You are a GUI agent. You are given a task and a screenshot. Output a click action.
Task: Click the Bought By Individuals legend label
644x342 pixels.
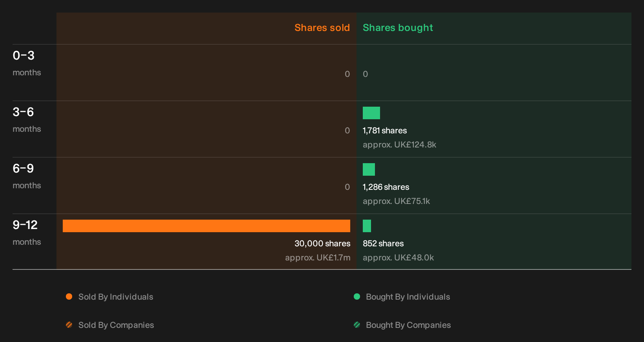pyautogui.click(x=408, y=297)
